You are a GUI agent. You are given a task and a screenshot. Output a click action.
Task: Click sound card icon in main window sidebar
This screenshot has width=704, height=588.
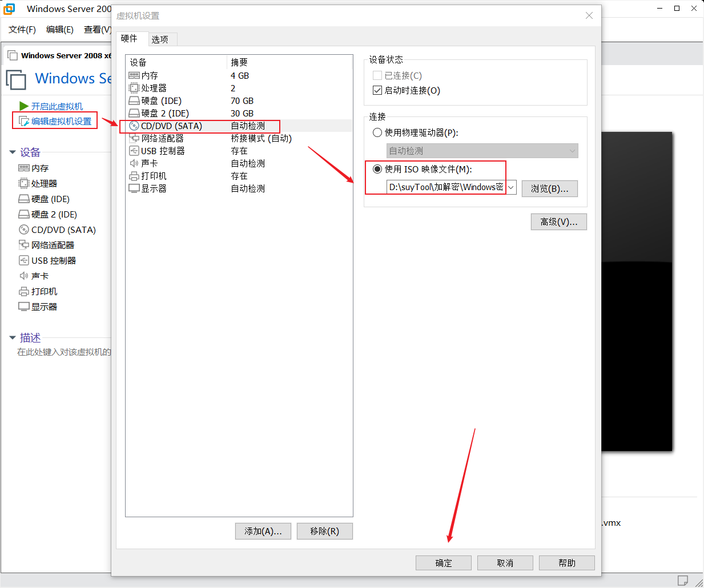pyautogui.click(x=24, y=276)
